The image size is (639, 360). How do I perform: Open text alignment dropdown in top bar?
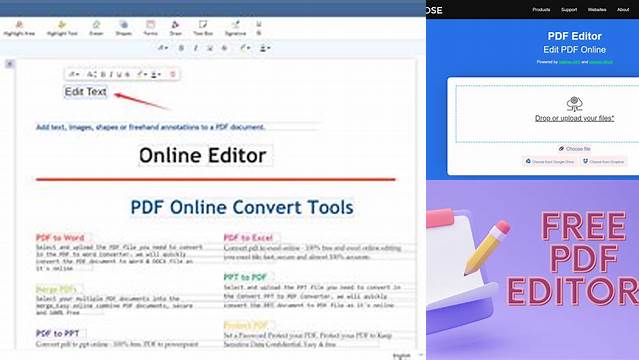click(x=265, y=48)
